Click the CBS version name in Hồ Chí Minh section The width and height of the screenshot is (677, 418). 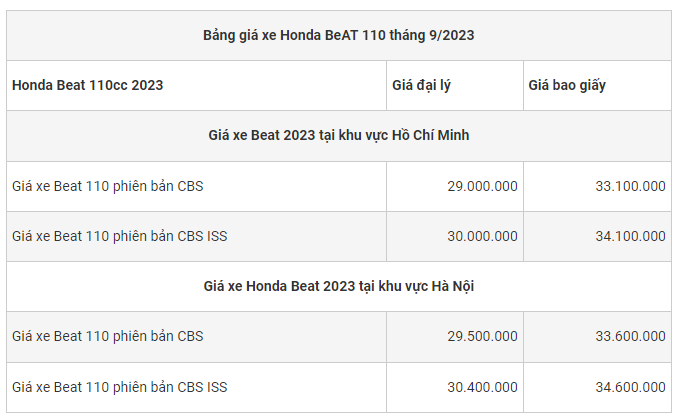pyautogui.click(x=108, y=186)
